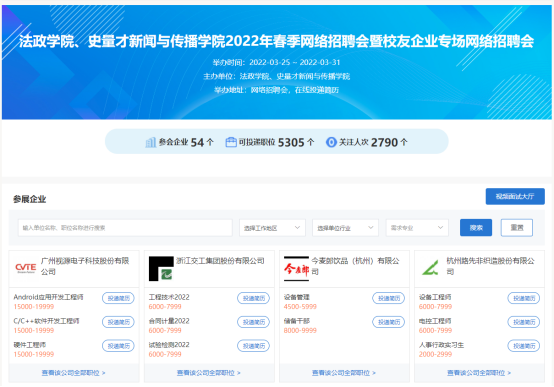Viewport: 554px width, 387px height.
Task: Open the 需求专业 dropdown
Action: [x=417, y=228]
